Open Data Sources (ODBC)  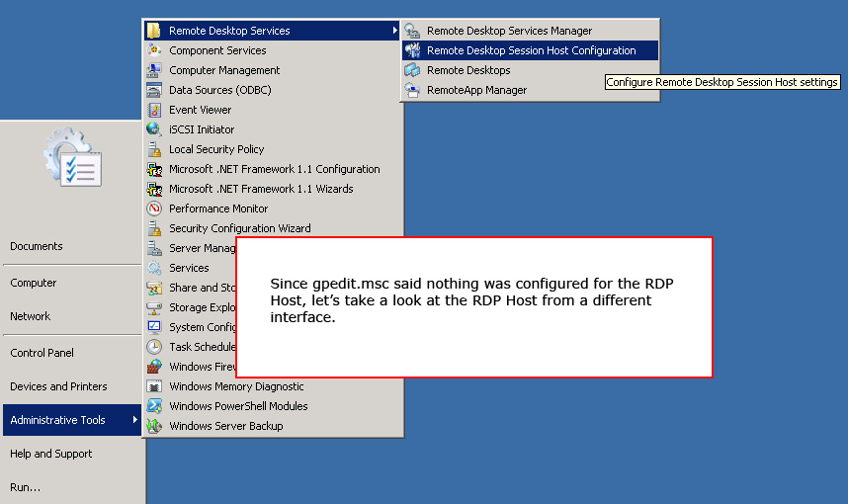tap(273, 90)
